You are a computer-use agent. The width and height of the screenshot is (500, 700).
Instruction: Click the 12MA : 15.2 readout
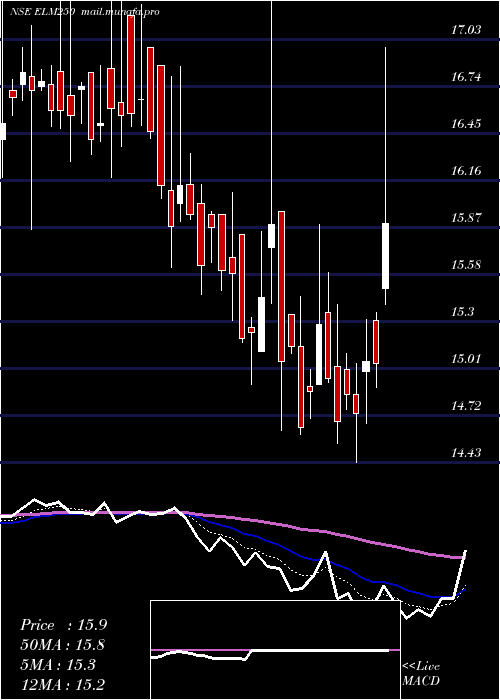pyautogui.click(x=63, y=684)
